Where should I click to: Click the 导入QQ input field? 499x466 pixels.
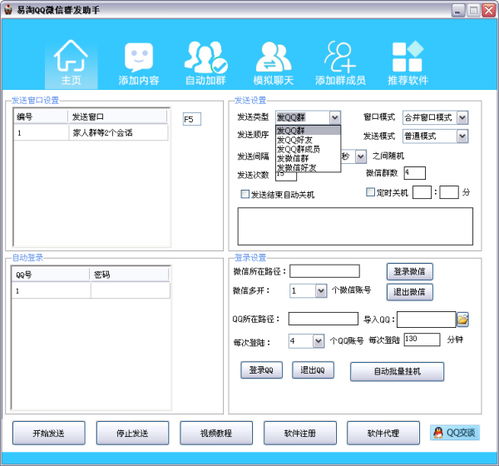pos(426,319)
